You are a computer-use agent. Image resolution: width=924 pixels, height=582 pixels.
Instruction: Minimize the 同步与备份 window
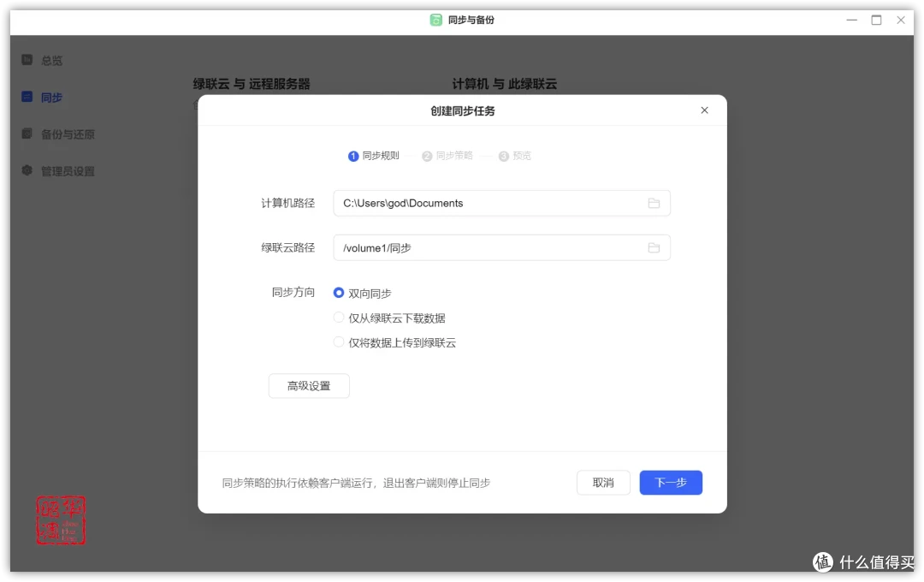click(851, 20)
